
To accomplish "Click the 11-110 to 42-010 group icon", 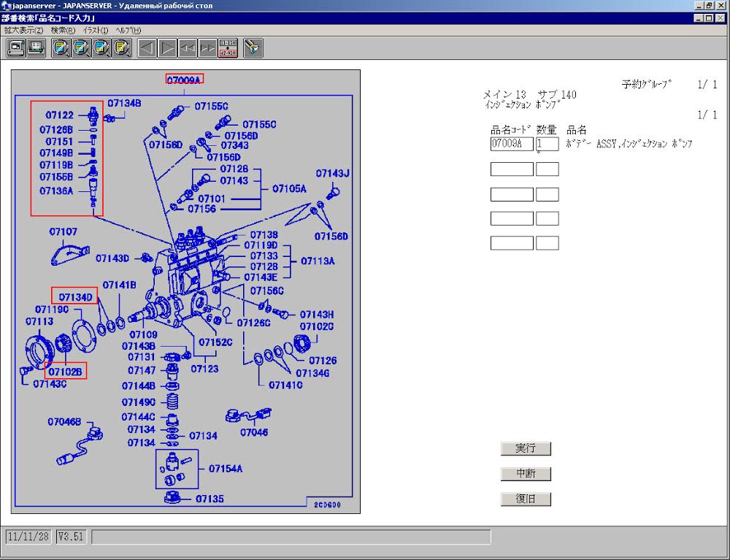I will 228,48.
